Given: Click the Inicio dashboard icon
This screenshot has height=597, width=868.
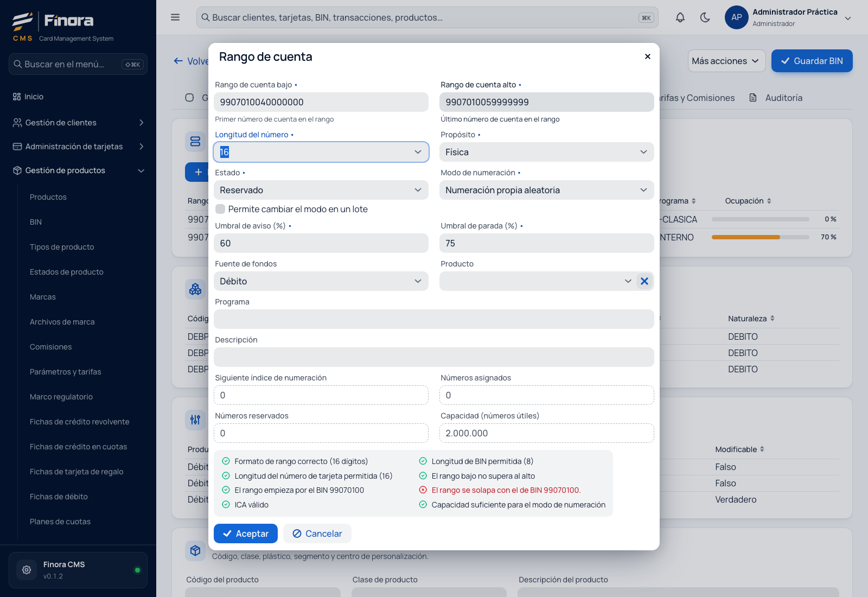Looking at the screenshot, I should [17, 97].
